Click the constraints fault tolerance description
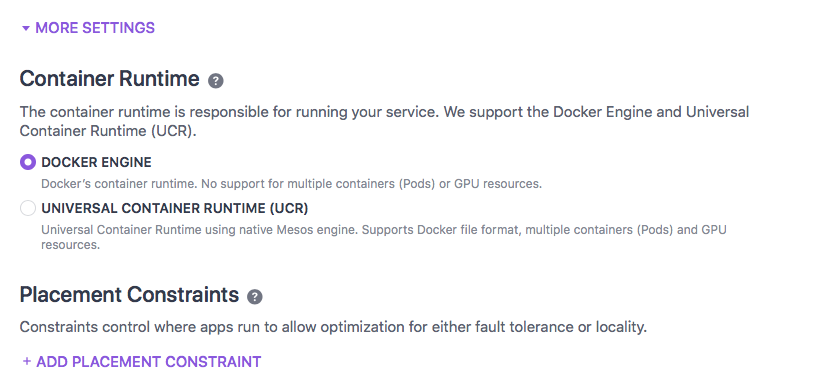The width and height of the screenshot is (816, 382). pyautogui.click(x=333, y=327)
